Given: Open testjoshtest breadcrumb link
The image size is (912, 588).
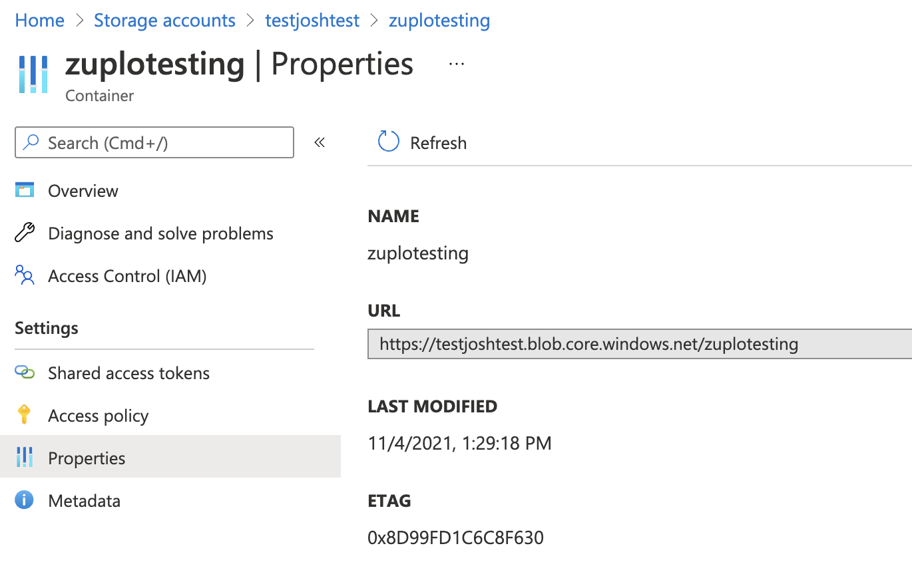Looking at the screenshot, I should [312, 21].
